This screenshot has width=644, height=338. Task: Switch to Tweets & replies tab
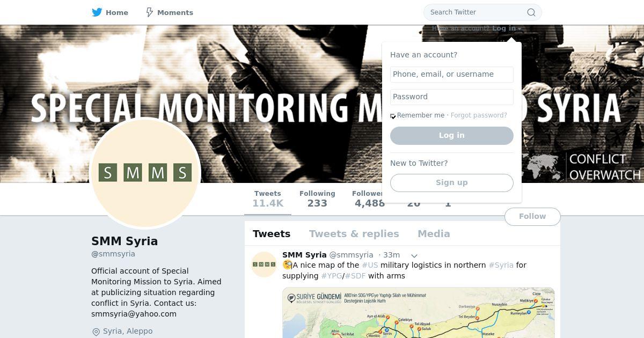coord(354,234)
